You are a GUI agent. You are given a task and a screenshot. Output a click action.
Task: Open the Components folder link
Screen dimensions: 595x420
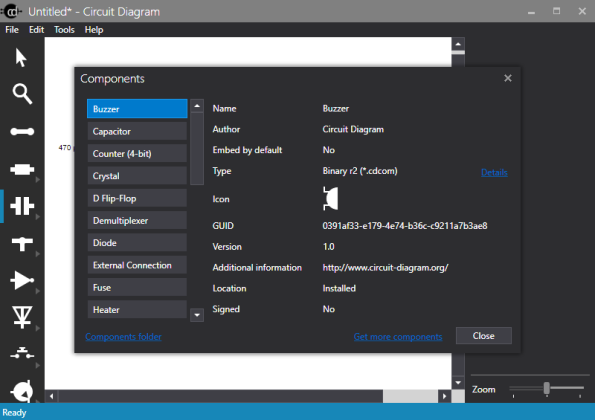point(123,337)
